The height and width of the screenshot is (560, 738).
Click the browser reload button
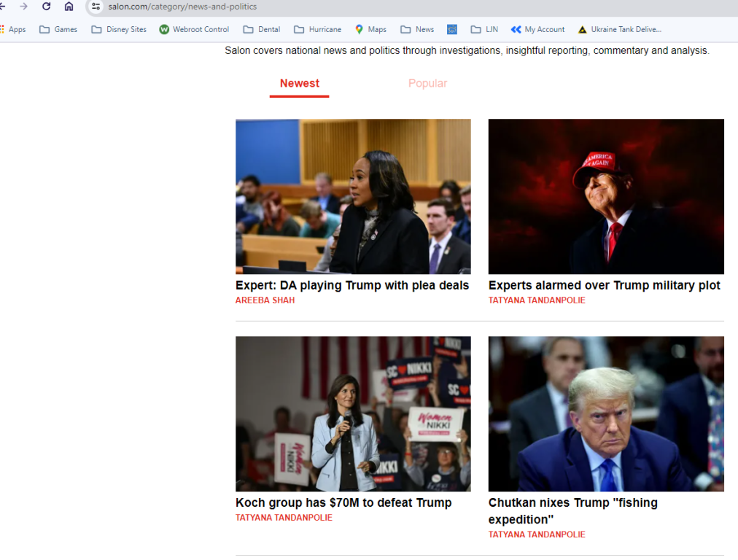click(x=46, y=7)
